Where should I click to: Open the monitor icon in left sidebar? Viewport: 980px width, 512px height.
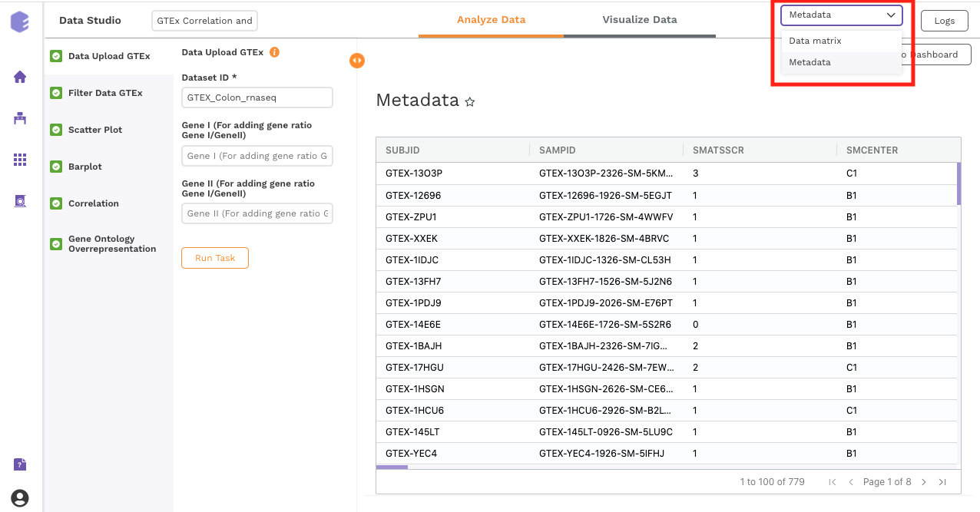[x=19, y=201]
